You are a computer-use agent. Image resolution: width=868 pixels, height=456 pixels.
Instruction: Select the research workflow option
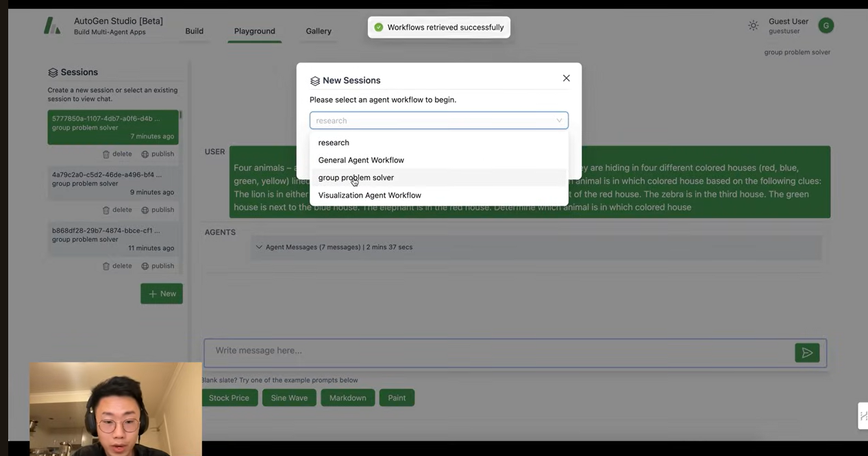[x=334, y=143]
